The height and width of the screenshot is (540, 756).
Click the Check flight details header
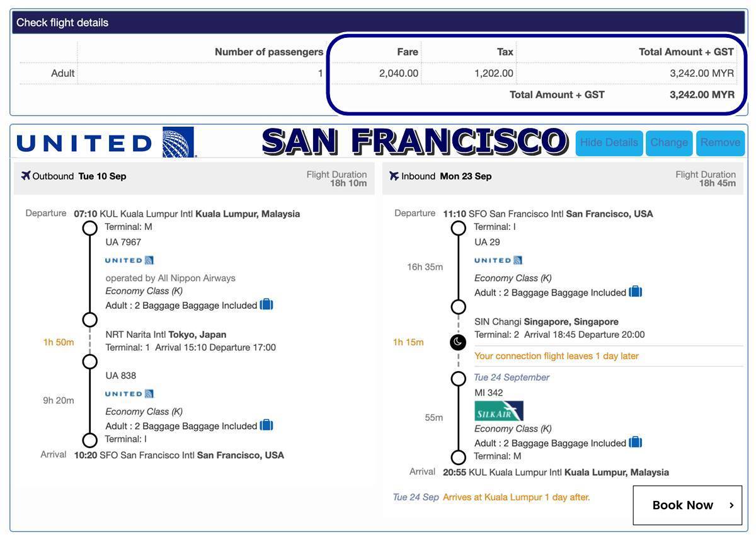(x=379, y=23)
